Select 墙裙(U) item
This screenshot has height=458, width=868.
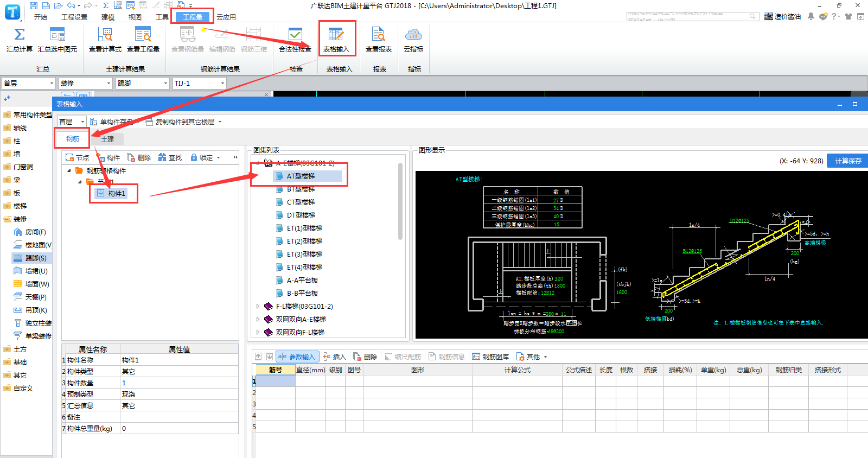point(31,271)
